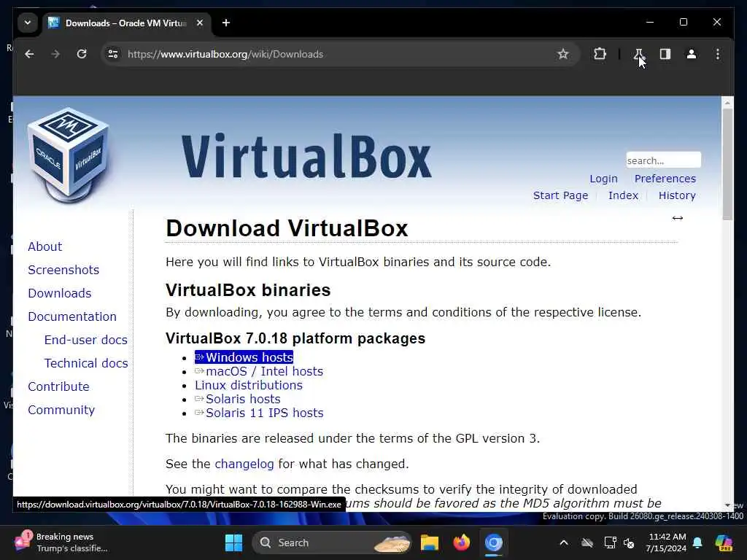
Task: Open Screenshots in the sidebar
Action: (x=63, y=270)
